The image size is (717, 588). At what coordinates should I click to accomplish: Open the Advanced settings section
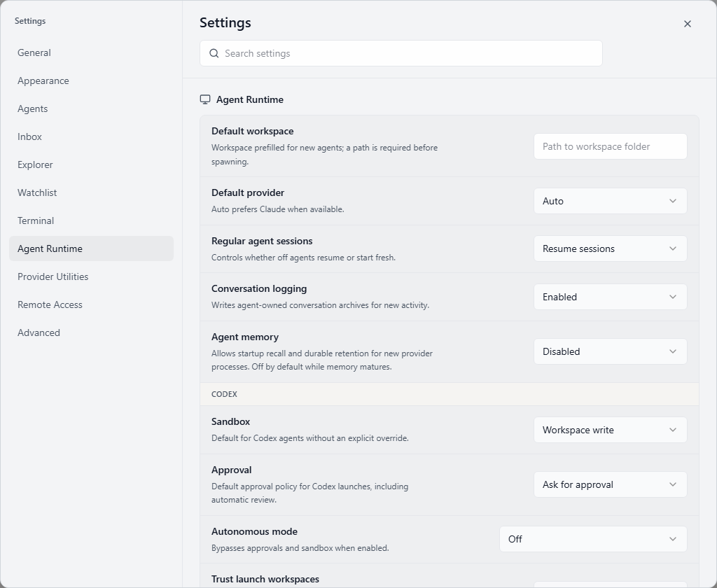pyautogui.click(x=92, y=332)
